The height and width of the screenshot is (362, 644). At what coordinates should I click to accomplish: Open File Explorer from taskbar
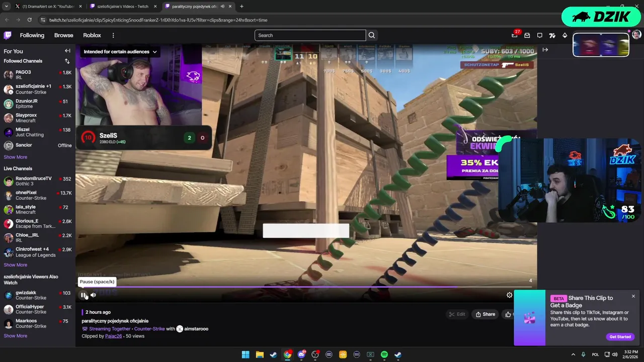point(260,354)
